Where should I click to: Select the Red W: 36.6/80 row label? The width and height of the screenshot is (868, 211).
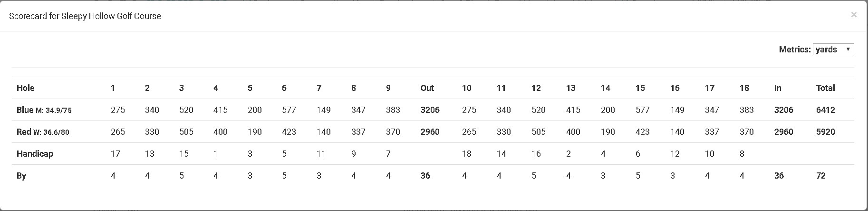[x=43, y=132]
